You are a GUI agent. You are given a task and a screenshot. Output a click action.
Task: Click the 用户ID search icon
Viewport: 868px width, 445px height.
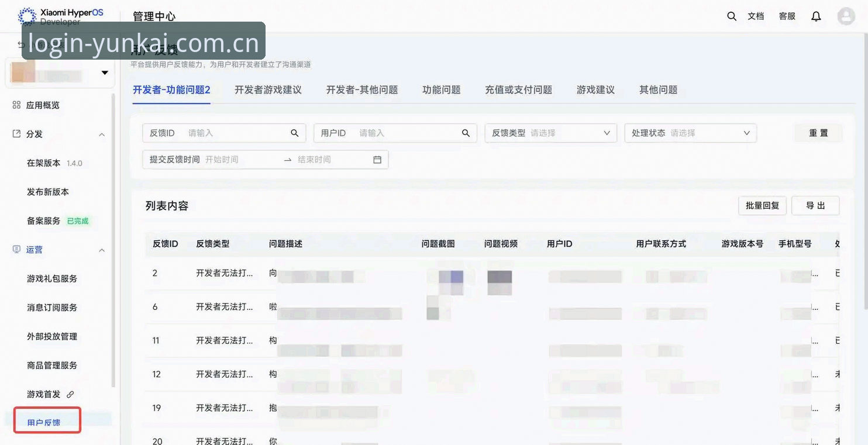click(466, 133)
